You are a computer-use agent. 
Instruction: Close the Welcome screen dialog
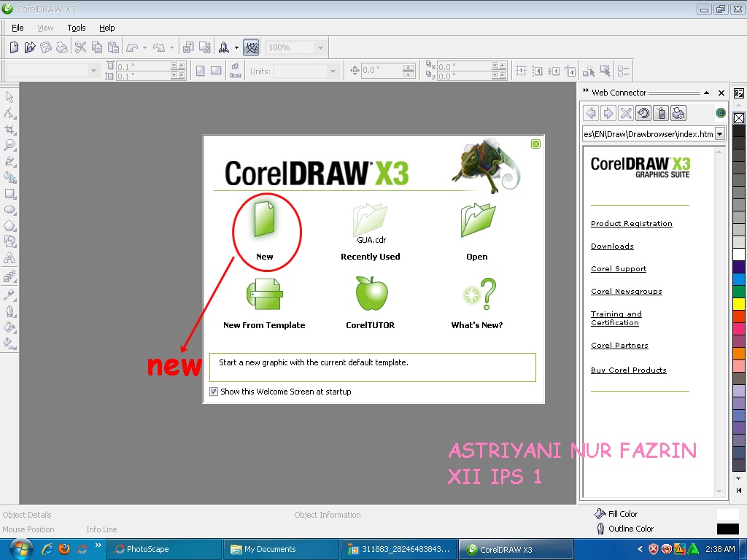535,144
